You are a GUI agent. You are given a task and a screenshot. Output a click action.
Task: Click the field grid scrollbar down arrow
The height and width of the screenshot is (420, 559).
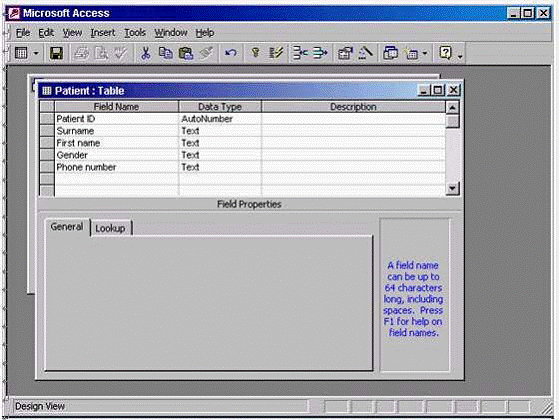point(452,188)
